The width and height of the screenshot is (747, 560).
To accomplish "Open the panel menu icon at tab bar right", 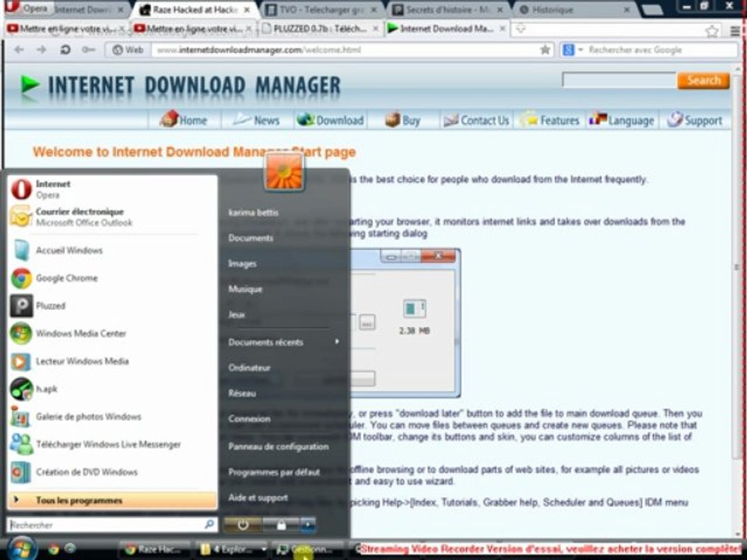I will click(x=735, y=31).
